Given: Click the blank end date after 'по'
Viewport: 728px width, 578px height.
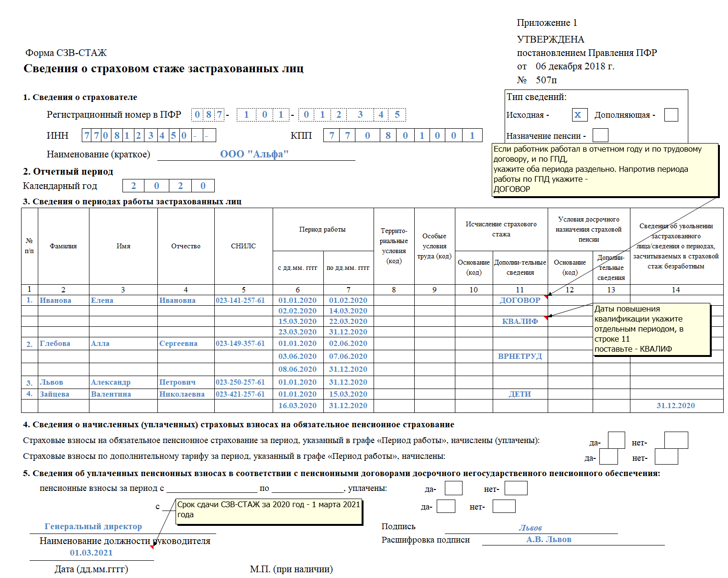Looking at the screenshot, I should tap(308, 488).
